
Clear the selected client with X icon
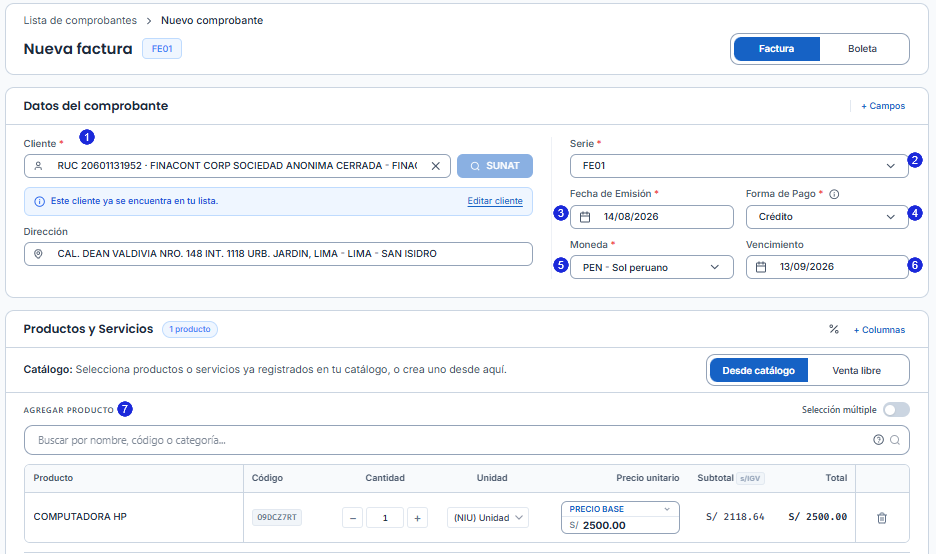pos(436,166)
